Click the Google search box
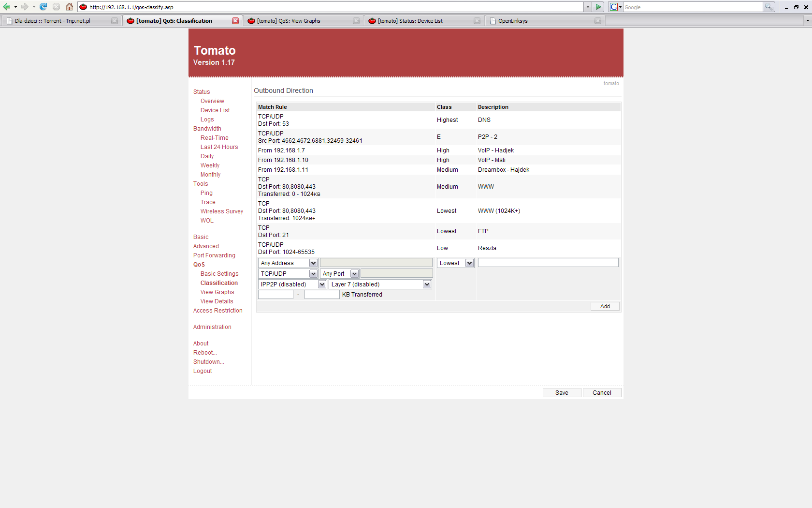 coord(693,7)
